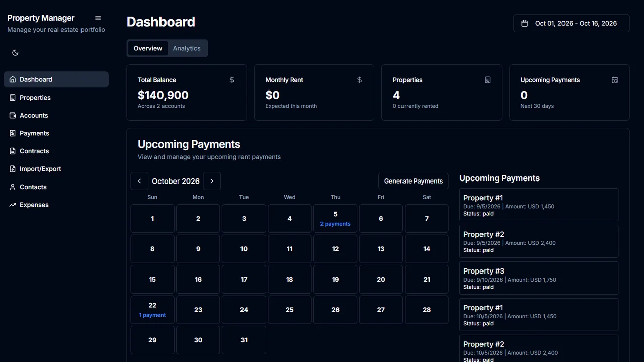Click building icon on Properties card
Screen dimensions: 644x362
[x=487, y=80]
